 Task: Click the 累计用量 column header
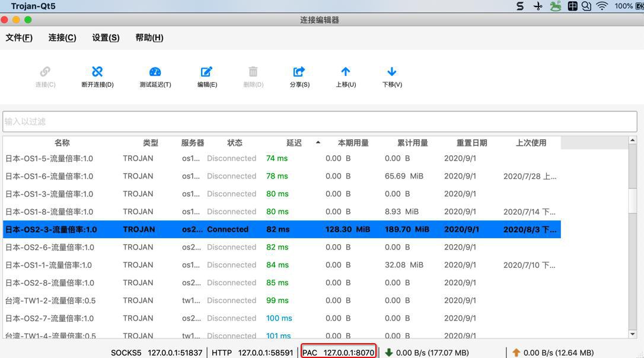click(x=412, y=143)
